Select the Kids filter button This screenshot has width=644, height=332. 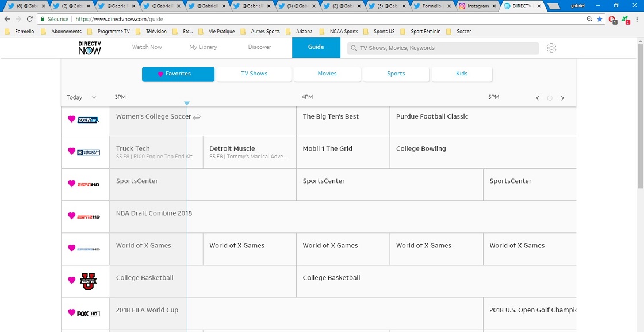(x=462, y=74)
